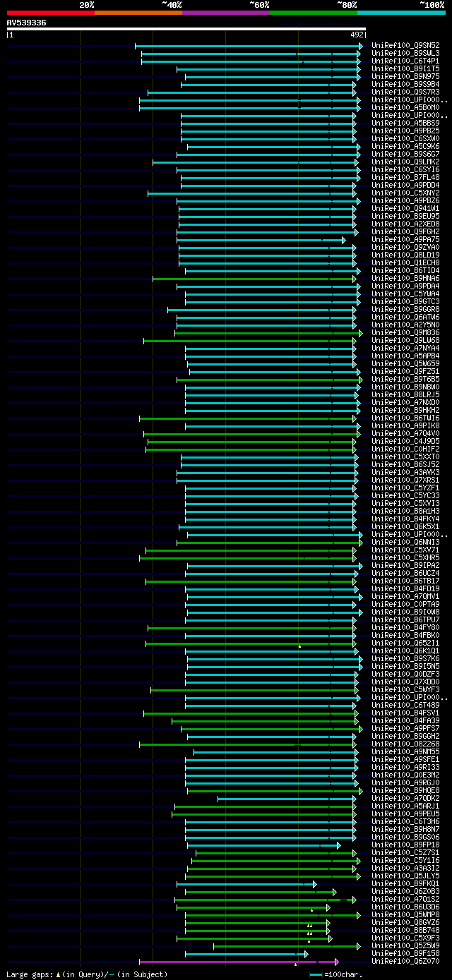Click the purple ~60% legend segment
Screen dimensions: 452x980
pyautogui.click(x=225, y=12)
